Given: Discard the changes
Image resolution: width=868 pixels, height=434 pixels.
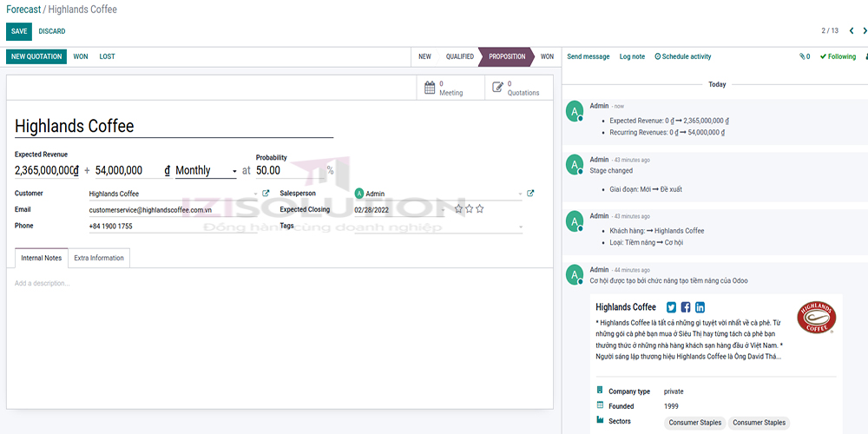Looking at the screenshot, I should [52, 31].
